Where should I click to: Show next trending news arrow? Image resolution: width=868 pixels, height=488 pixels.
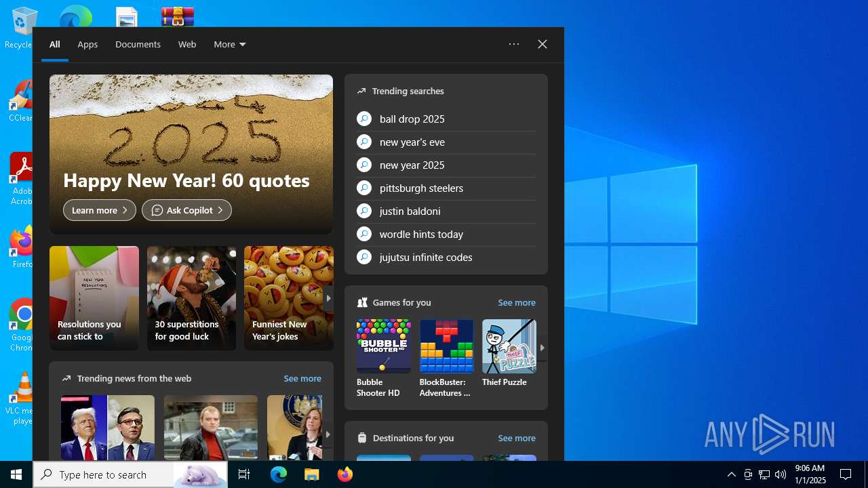coord(328,434)
